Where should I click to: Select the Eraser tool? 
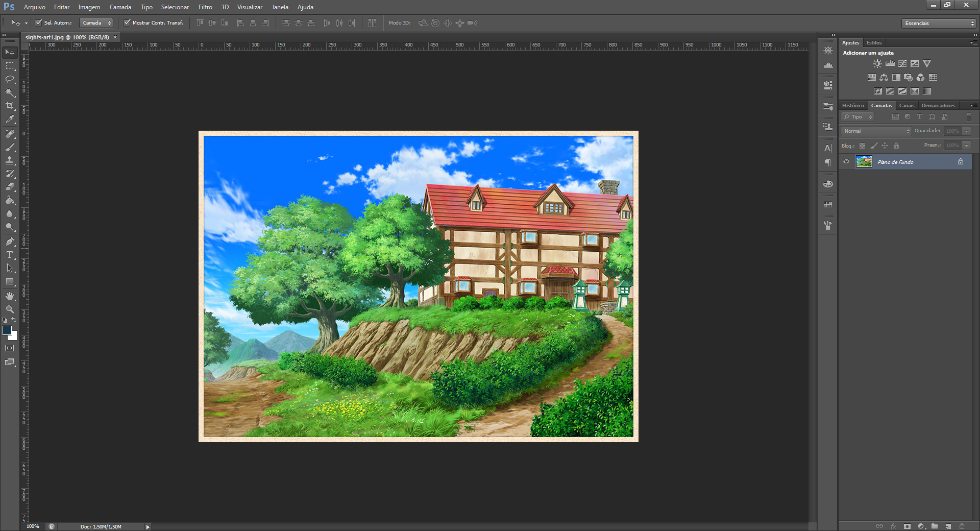10,187
